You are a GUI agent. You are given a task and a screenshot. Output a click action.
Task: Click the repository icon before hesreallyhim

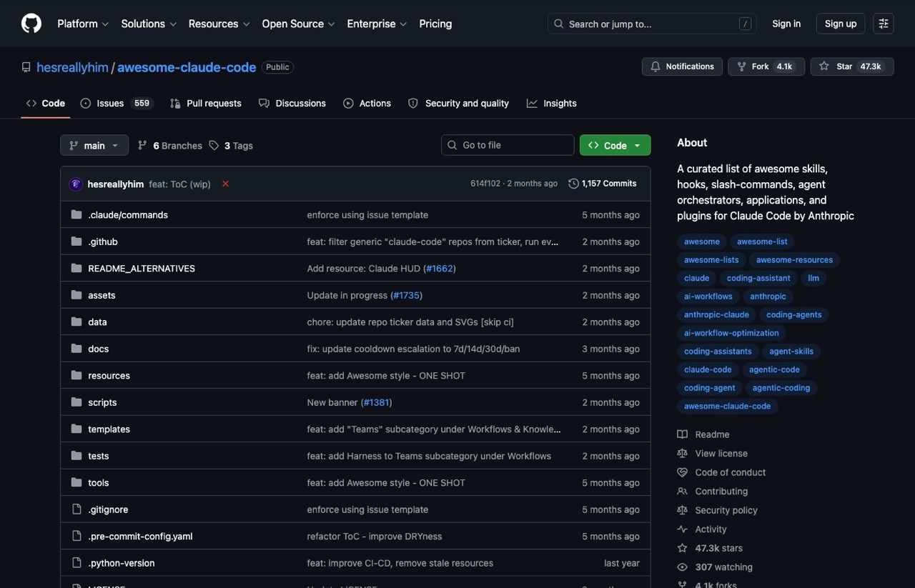(x=26, y=67)
